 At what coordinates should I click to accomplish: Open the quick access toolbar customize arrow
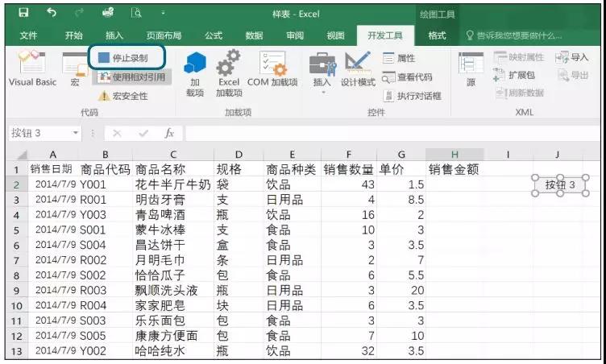click(x=163, y=13)
